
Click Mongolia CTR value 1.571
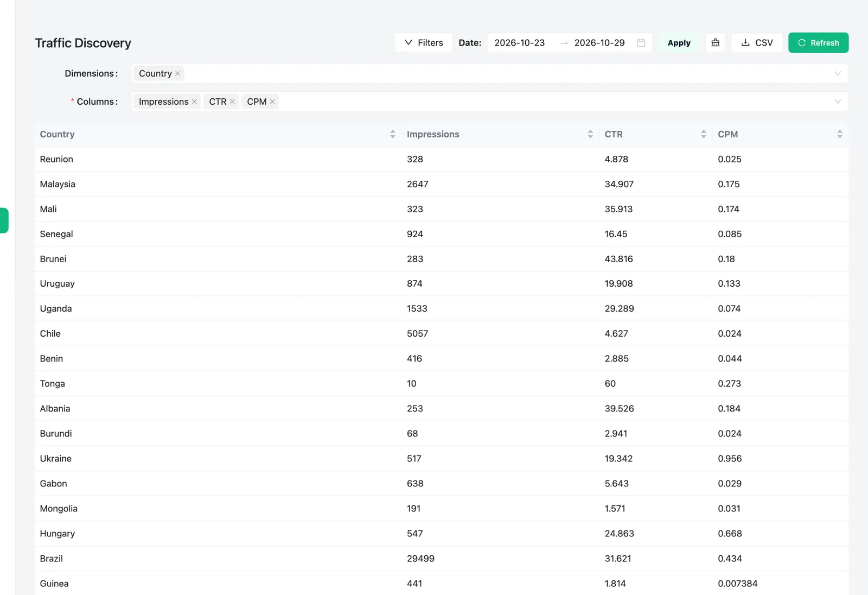[615, 509]
